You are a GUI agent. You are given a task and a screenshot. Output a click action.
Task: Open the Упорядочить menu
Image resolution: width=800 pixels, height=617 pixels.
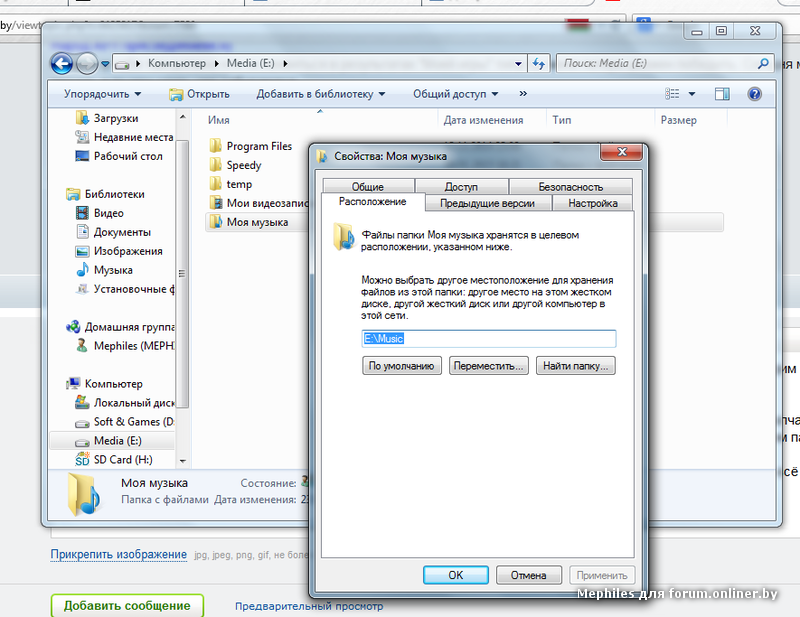(x=102, y=94)
